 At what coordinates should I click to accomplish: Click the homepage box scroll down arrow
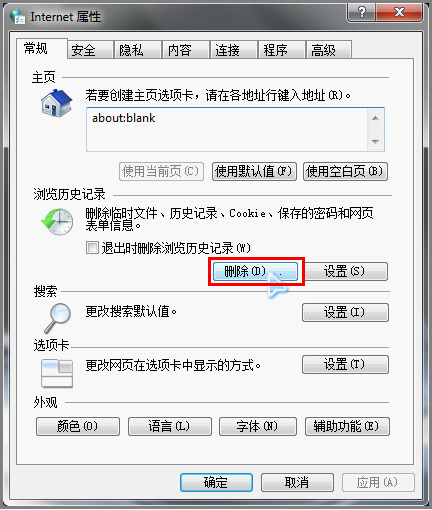pyautogui.click(x=375, y=141)
